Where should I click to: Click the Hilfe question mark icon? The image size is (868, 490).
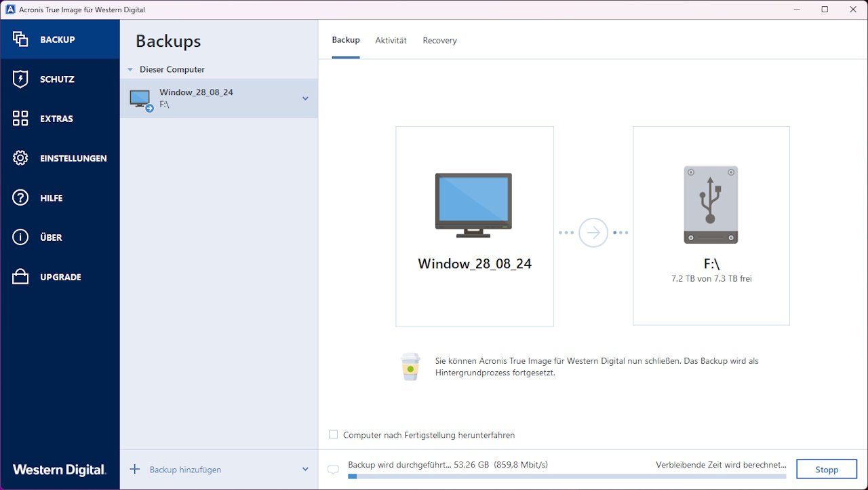[20, 197]
